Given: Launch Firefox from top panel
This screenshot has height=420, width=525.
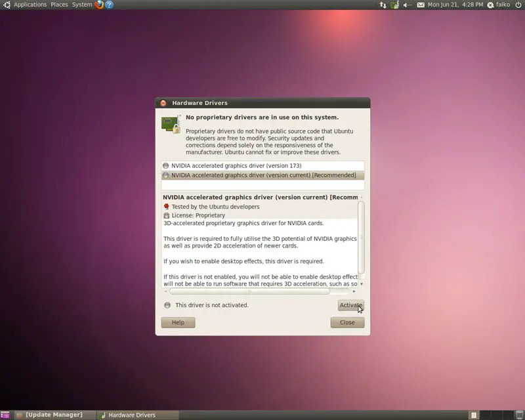Looking at the screenshot, I should [99, 5].
